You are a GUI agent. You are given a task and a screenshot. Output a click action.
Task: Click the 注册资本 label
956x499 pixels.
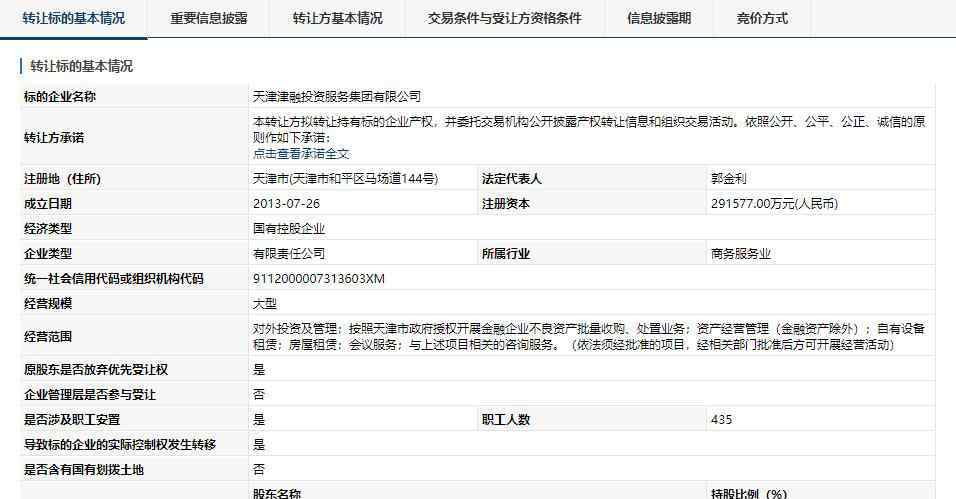tap(505, 204)
